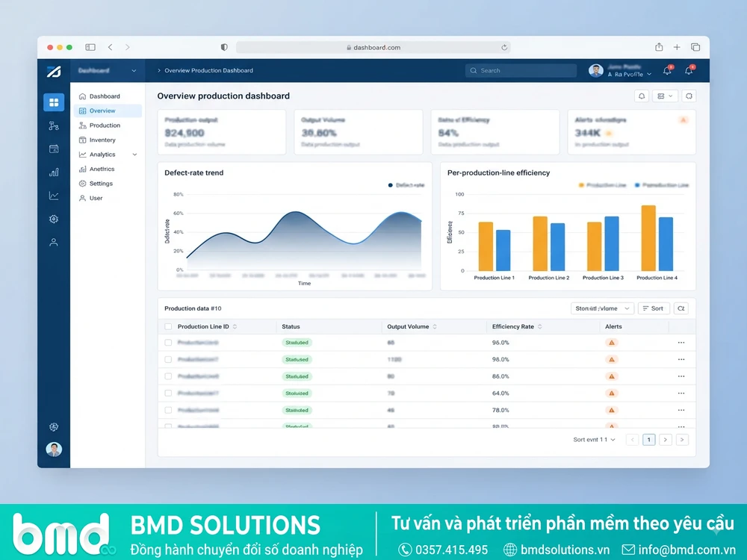Viewport: 747px width, 560px height.
Task: Open Anetfrics in the navigation menu
Action: 108,169
